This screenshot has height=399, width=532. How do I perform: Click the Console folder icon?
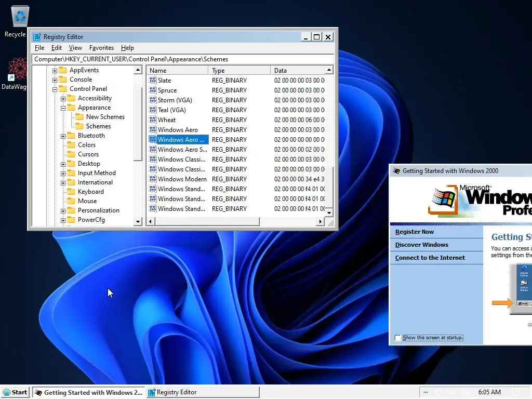click(x=63, y=79)
